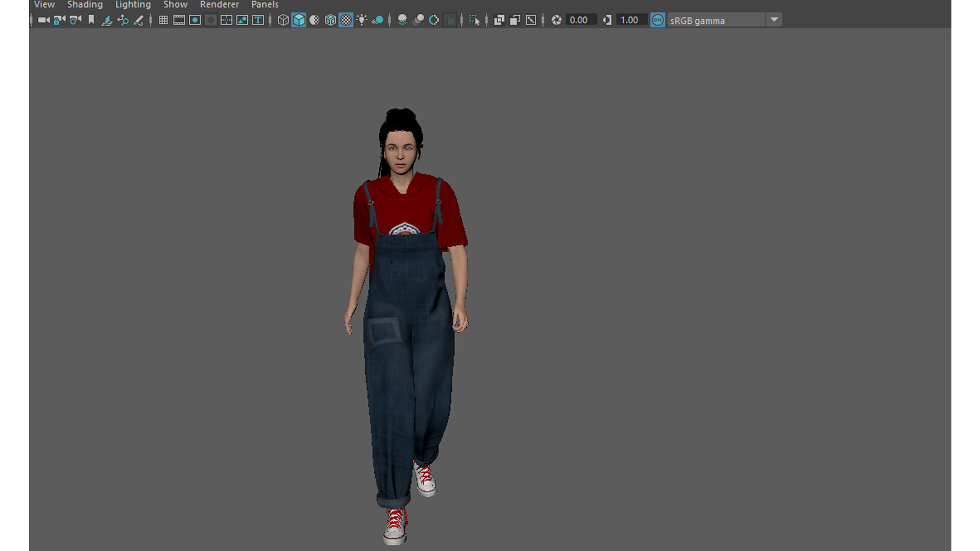Expand the view transform dropdown arrow

tap(774, 20)
